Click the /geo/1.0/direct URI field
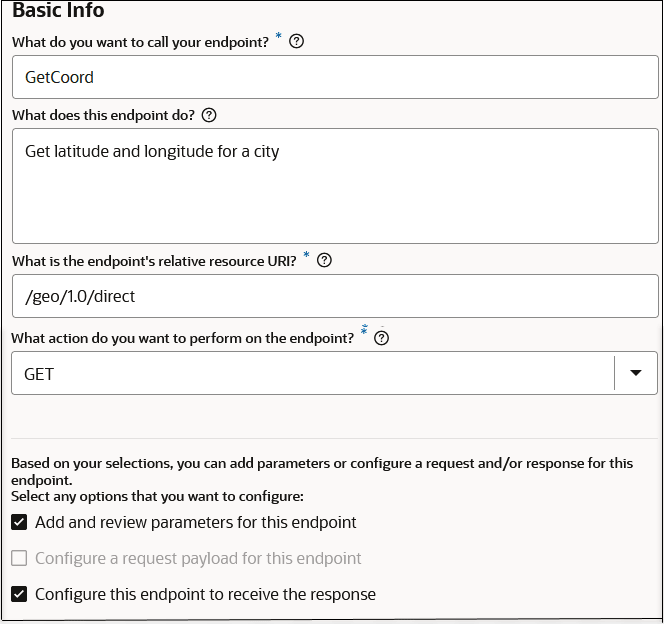Image resolution: width=664 pixels, height=624 pixels. pos(335,296)
